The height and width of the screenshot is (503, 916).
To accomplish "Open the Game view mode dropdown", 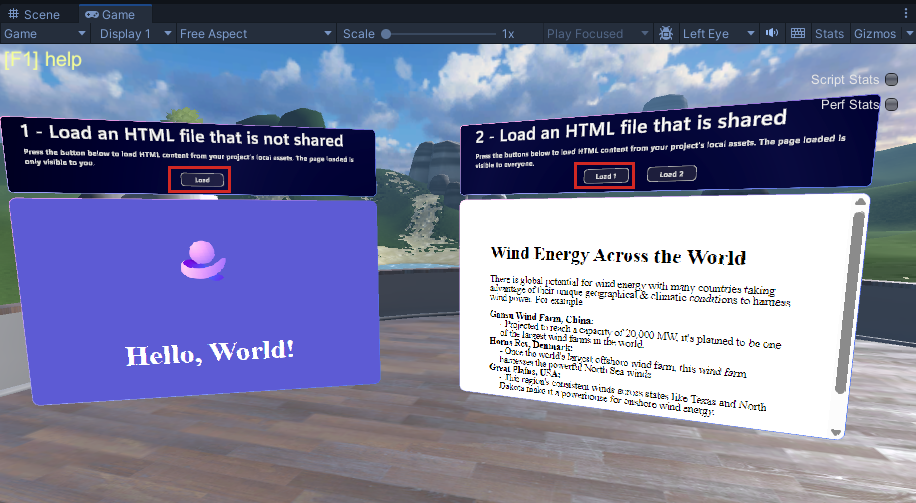I will (x=44, y=34).
